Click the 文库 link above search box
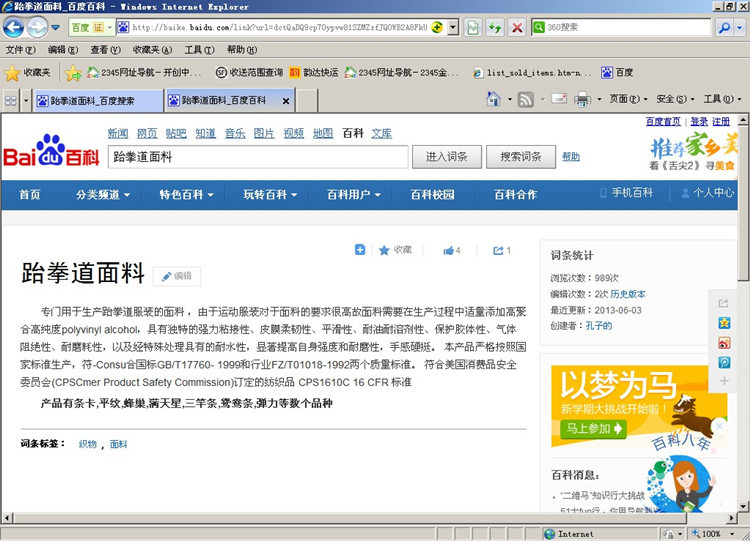Image resolution: width=750 pixels, height=541 pixels. point(381,133)
